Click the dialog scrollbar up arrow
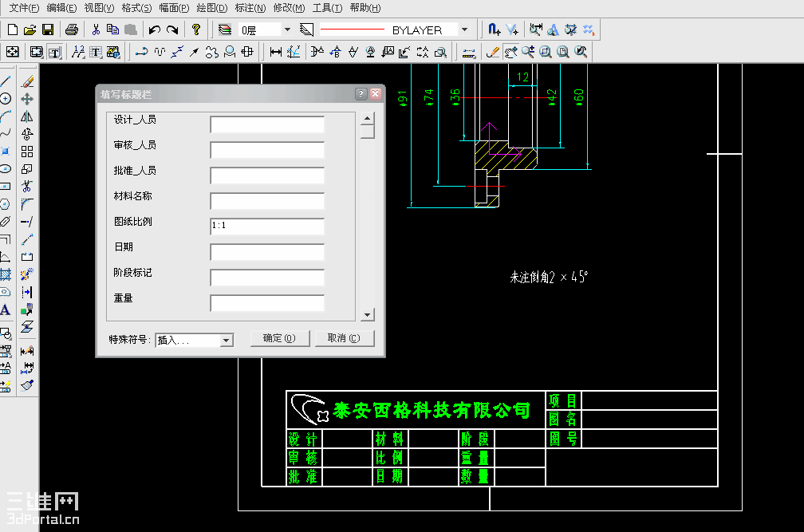 (367, 118)
